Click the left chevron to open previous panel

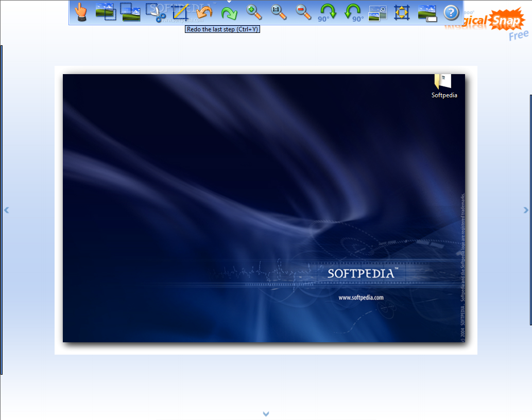[x=7, y=210]
